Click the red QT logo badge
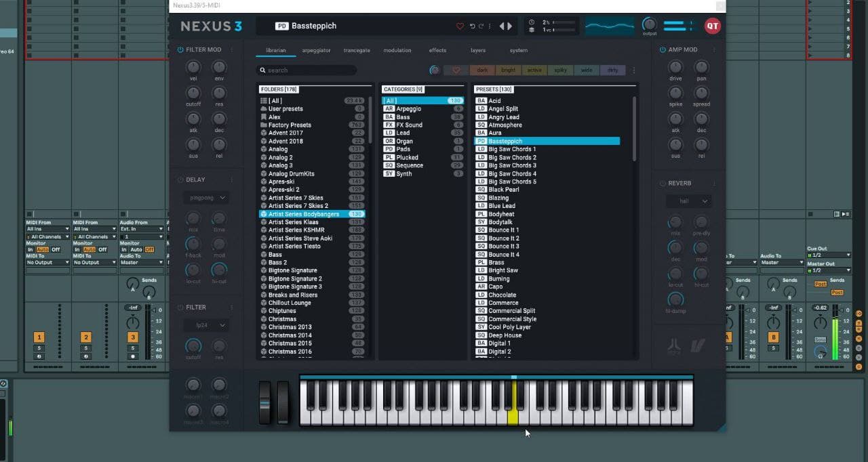The height and width of the screenshot is (462, 868). click(x=713, y=26)
